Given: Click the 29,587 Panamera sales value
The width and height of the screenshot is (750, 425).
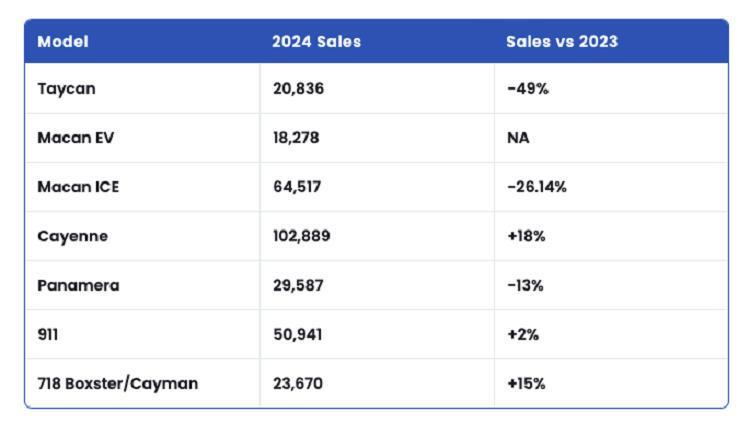Looking at the screenshot, I should (x=298, y=285).
